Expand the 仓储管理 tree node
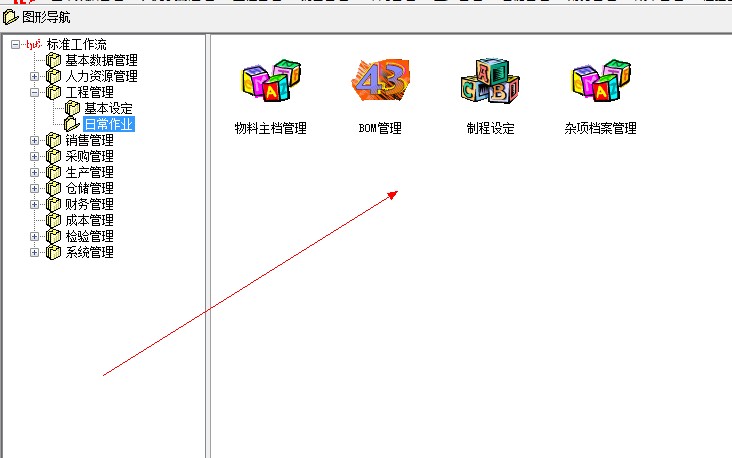Viewport: 732px width, 458px height. click(34, 188)
